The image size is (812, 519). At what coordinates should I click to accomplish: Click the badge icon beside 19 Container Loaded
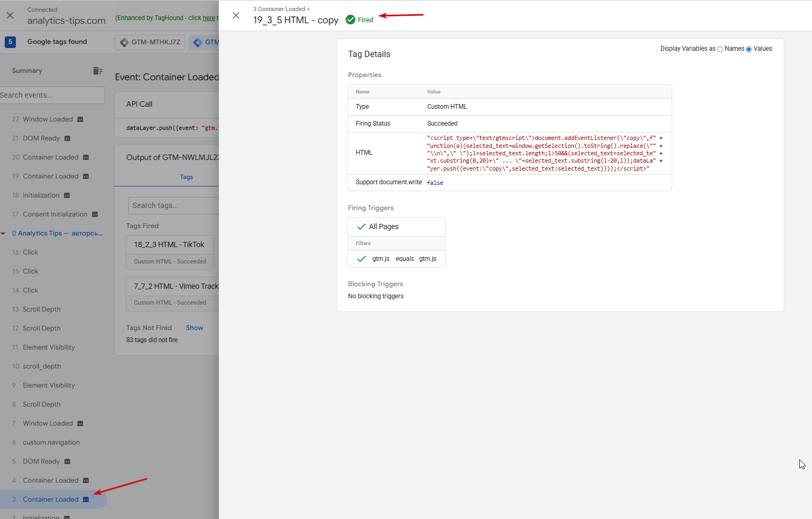(86, 176)
